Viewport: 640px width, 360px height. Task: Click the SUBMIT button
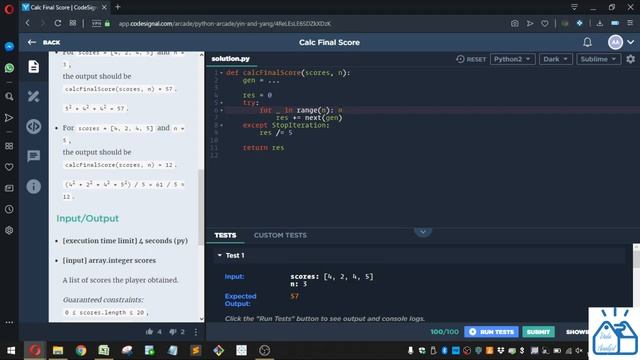click(x=538, y=332)
